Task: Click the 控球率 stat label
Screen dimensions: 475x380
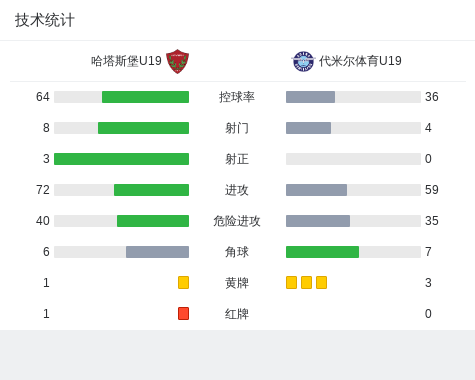Action: 237,97
